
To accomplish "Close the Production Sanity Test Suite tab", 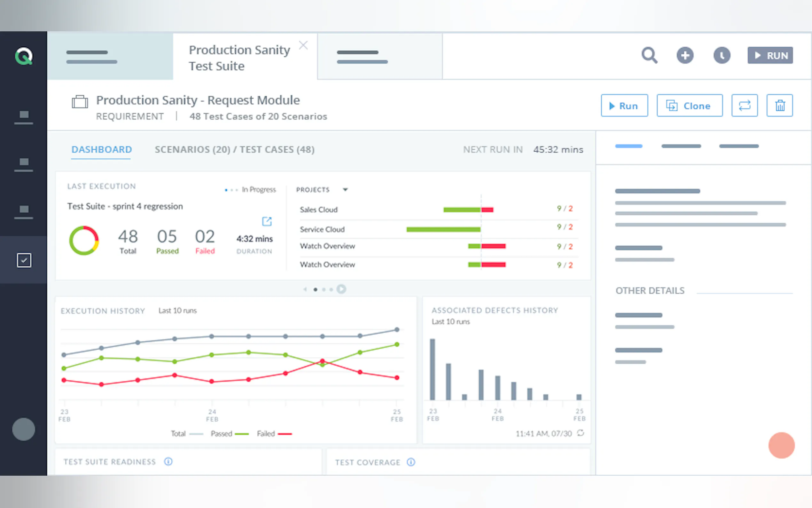I will click(x=303, y=45).
